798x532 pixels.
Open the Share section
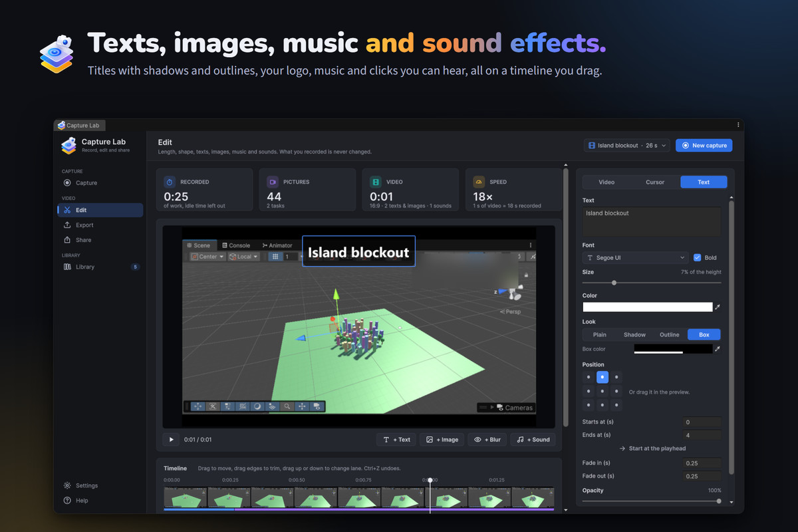(x=100, y=240)
